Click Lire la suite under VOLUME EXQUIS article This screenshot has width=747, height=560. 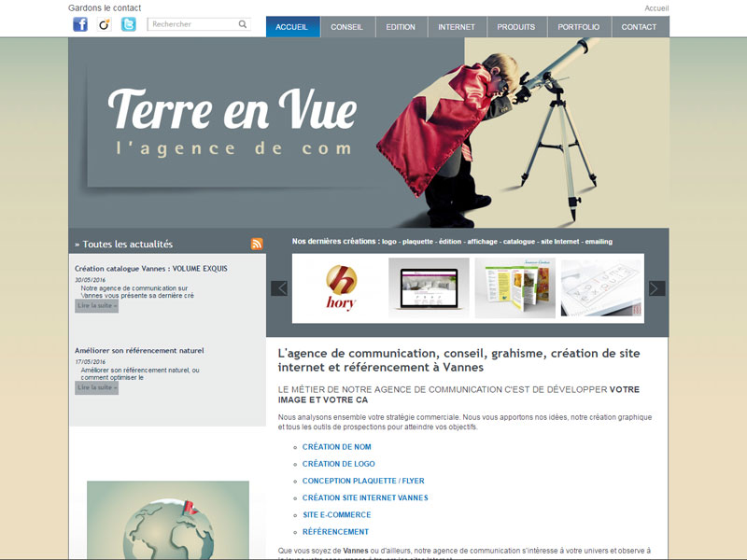tap(97, 306)
